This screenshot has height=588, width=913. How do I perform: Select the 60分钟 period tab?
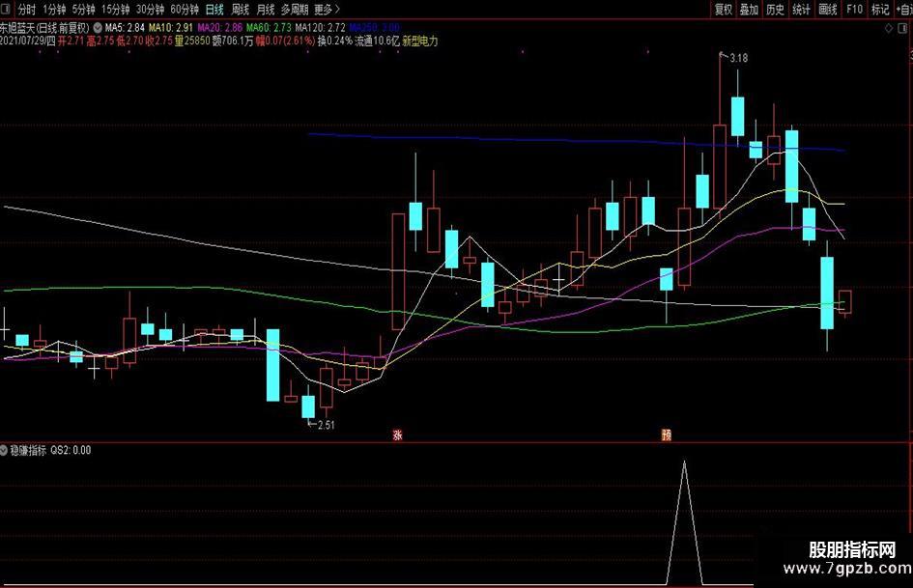pyautogui.click(x=185, y=10)
